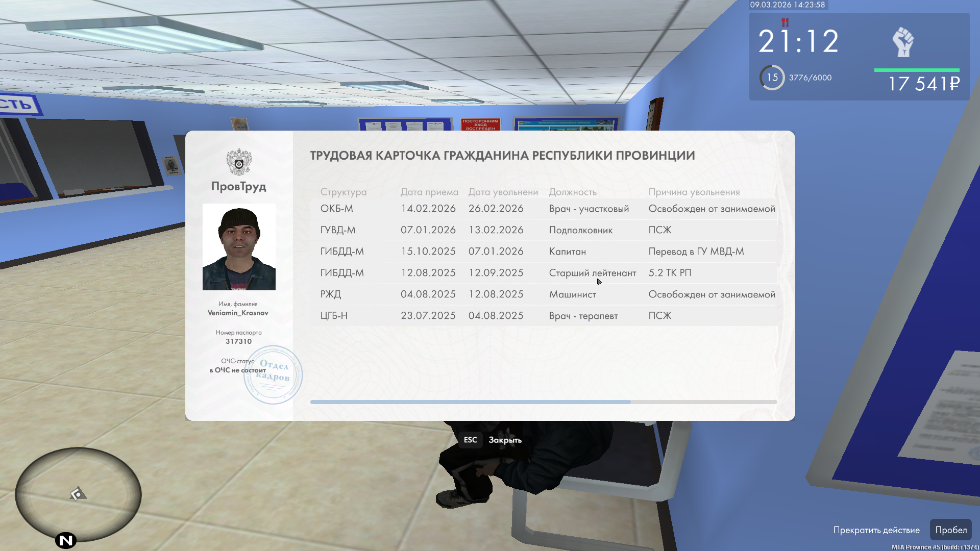Screen dimensions: 980x551
Task: Click the green progress bar above money
Action: click(917, 70)
